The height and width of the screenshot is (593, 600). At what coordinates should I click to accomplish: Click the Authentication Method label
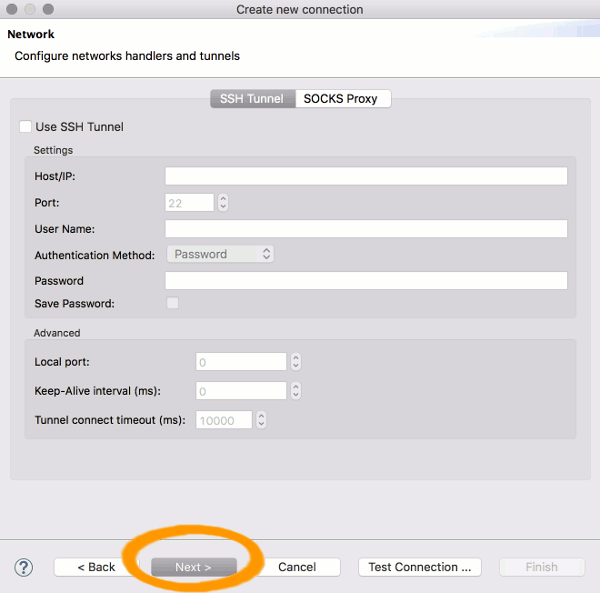coord(95,255)
